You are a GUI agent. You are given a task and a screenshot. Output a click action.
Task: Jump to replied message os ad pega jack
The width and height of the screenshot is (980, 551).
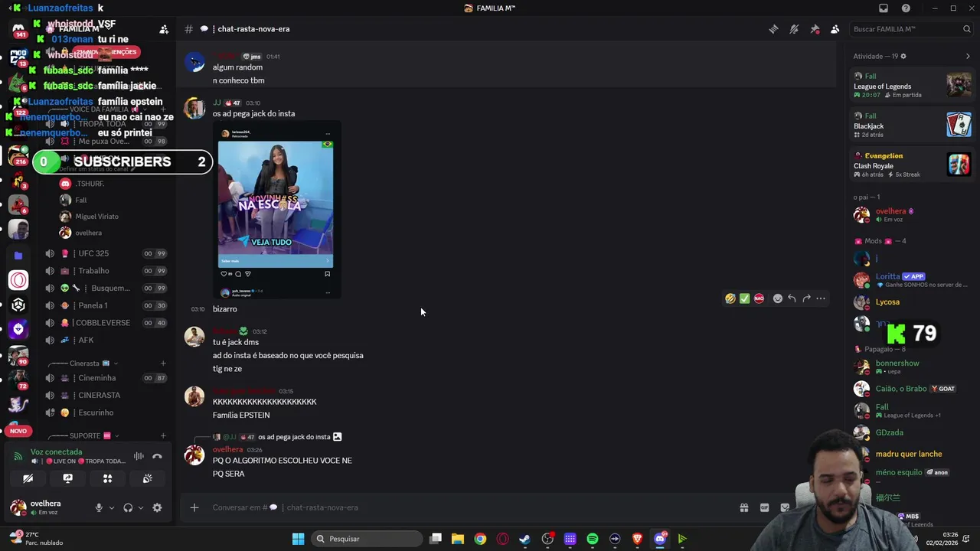[294, 437]
